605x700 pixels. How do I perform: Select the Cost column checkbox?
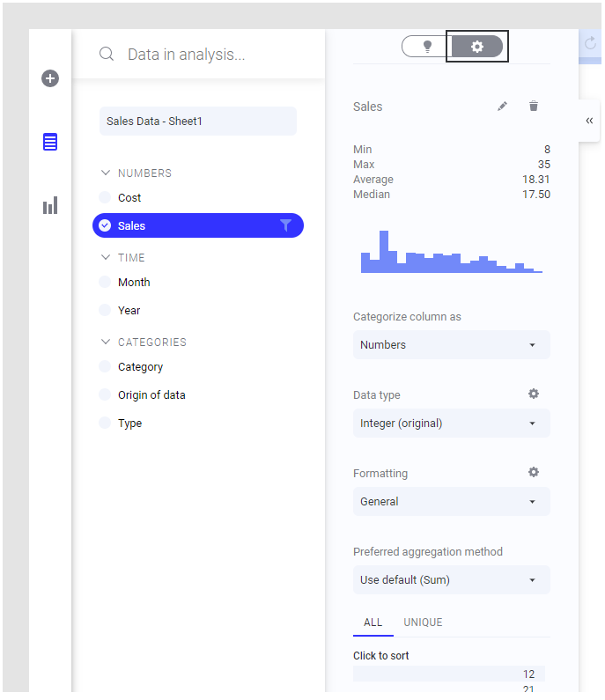[105, 198]
